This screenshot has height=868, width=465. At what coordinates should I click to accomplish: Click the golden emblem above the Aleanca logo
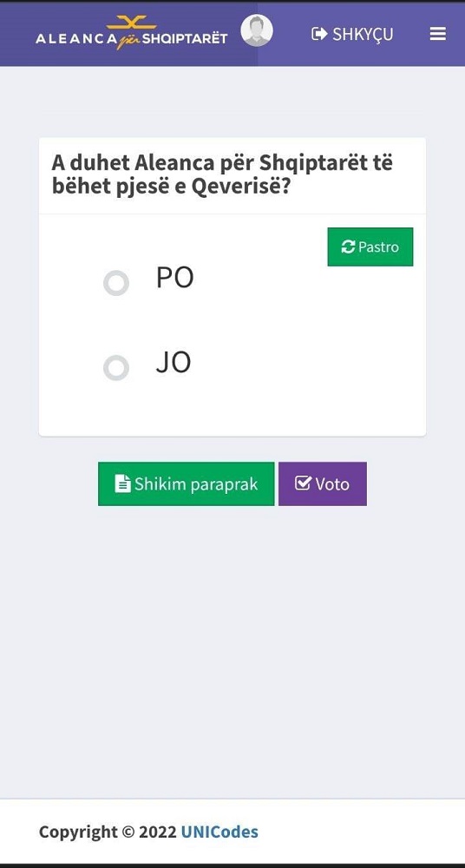[131, 23]
